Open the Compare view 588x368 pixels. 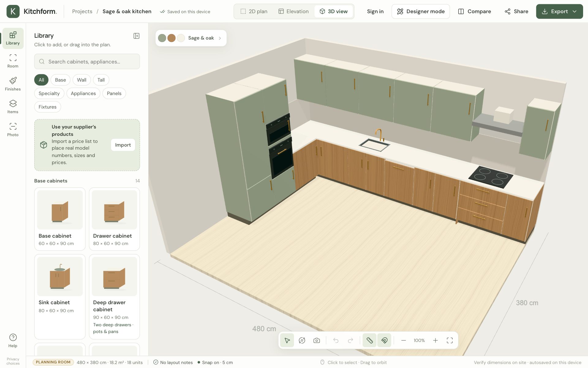pos(474,11)
